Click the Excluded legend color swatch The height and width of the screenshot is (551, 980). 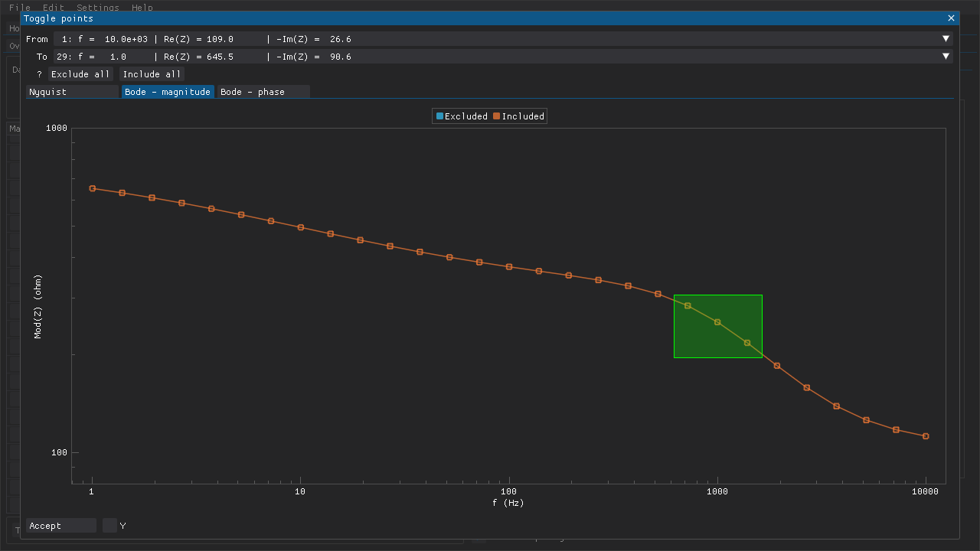tap(439, 116)
